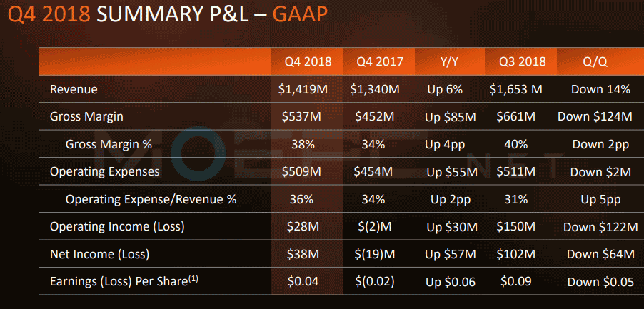Click the Q3 2018 EPS value '$0.09'

pos(516,281)
